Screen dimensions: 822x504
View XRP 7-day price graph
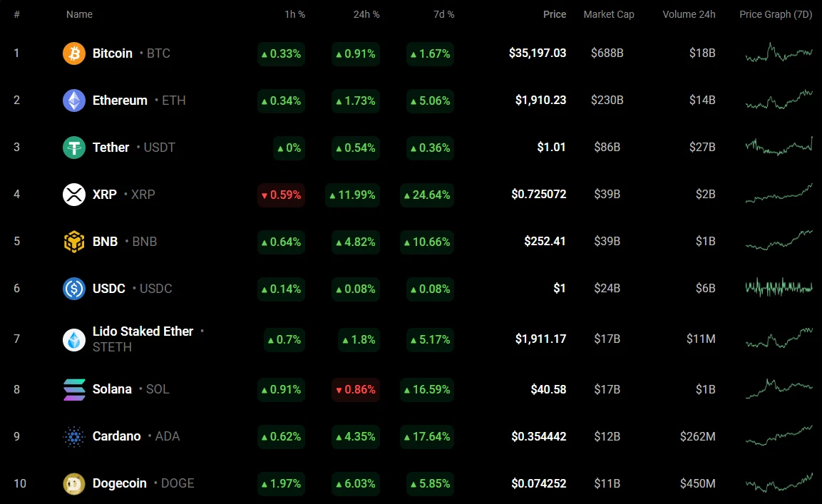click(779, 194)
